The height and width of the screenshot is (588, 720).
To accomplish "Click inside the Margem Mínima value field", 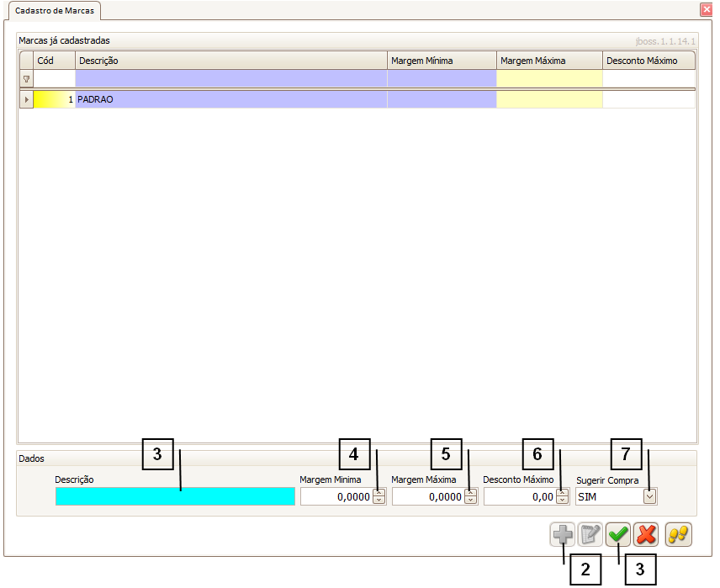I will point(336,497).
